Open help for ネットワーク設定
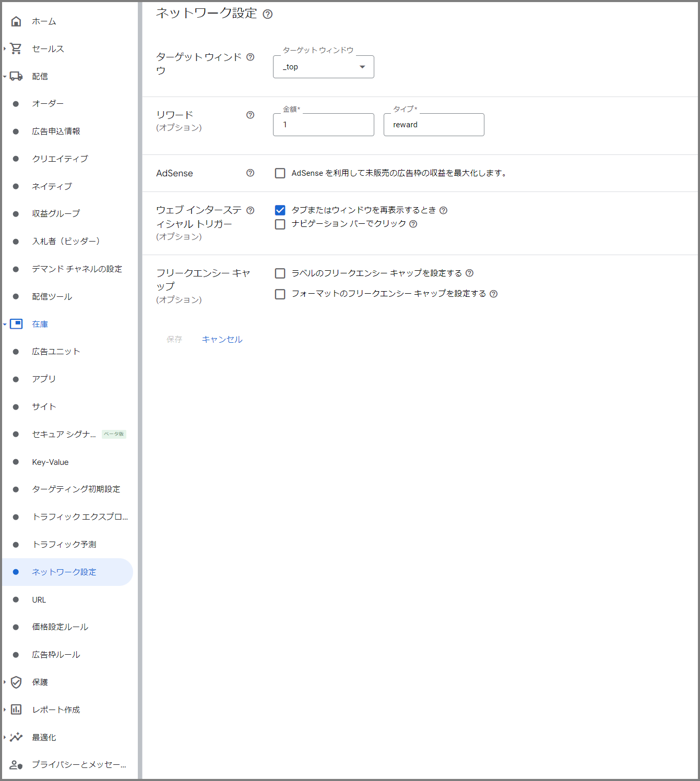Viewport: 700px width, 781px height. click(x=268, y=14)
